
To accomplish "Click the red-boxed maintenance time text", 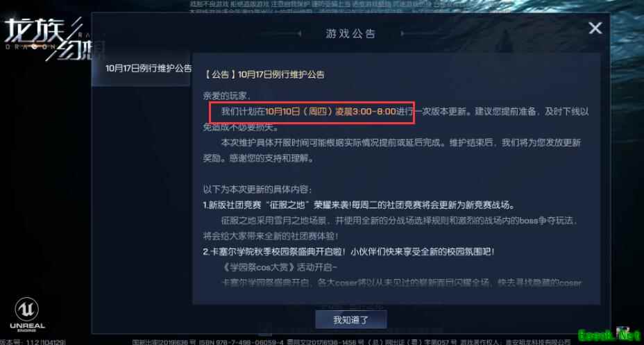I will click(x=312, y=112).
